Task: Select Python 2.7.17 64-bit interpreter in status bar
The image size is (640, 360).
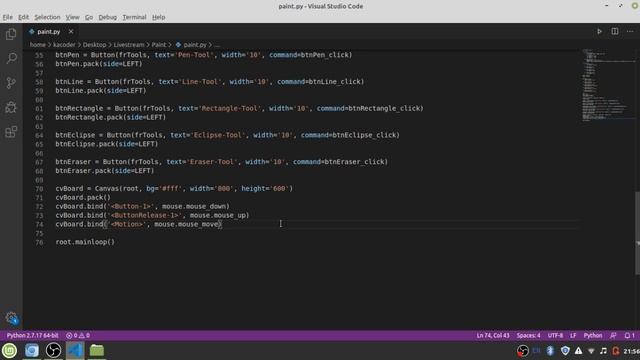Action: [x=32, y=336]
